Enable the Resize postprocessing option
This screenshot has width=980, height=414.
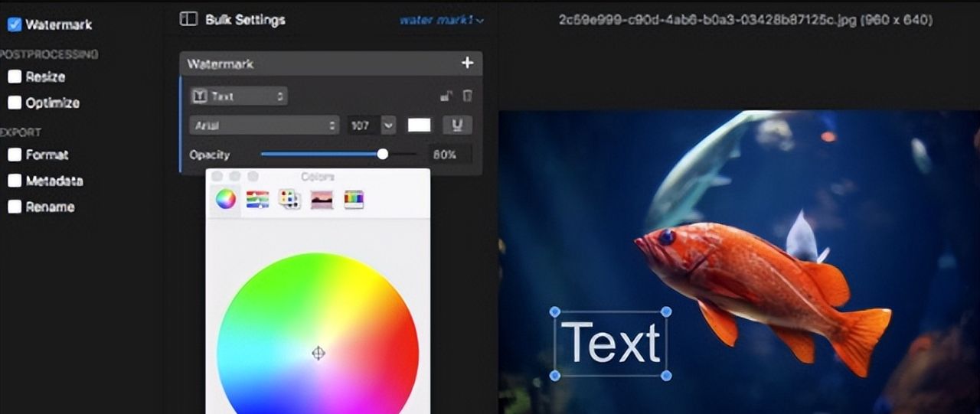[x=15, y=77]
